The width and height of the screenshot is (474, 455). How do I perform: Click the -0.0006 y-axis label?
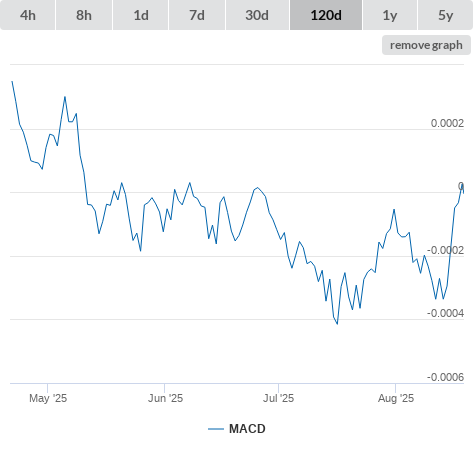(445, 377)
